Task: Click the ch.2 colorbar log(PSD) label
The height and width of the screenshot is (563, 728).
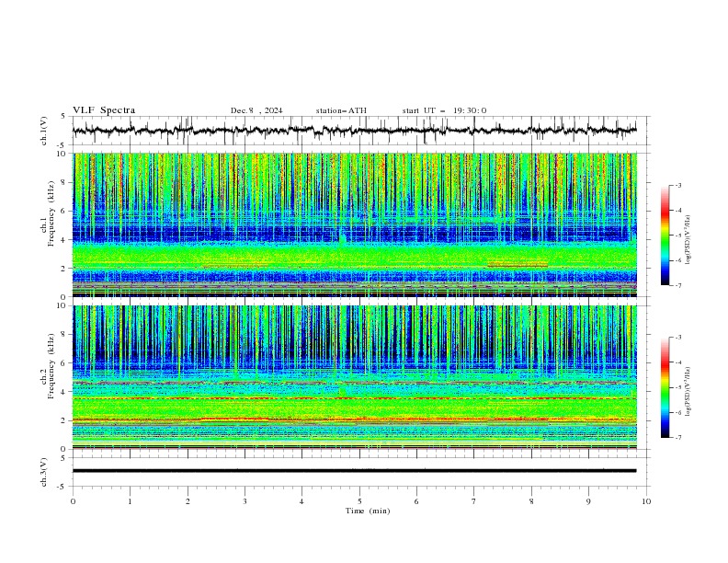Action: tap(688, 392)
